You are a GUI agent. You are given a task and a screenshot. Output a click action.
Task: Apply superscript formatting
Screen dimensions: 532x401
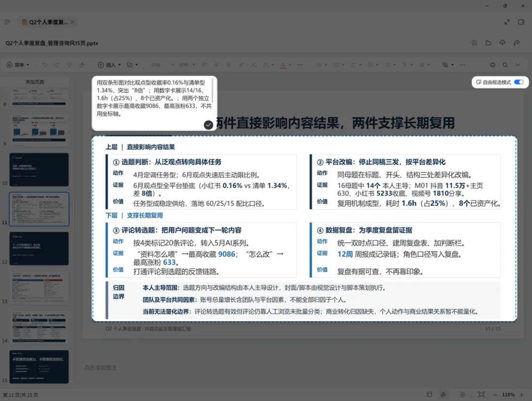click(x=241, y=65)
